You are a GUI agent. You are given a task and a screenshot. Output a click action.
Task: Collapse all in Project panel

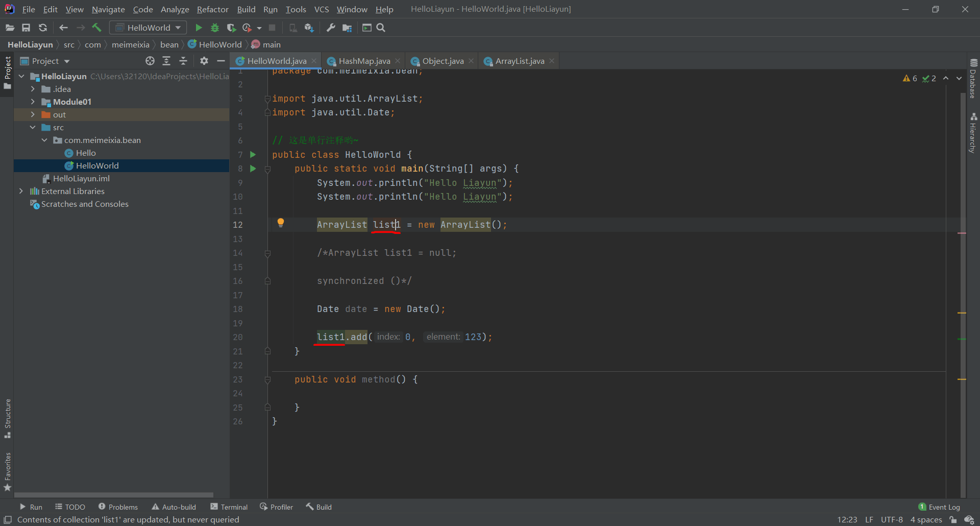(x=183, y=61)
